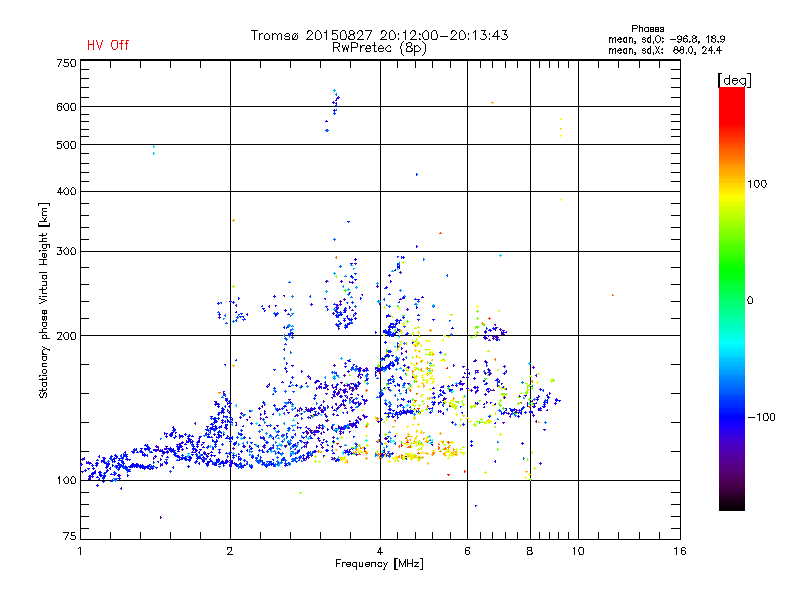Click the y-axis tick '200'
Viewport: 800px width, 600px height.
[66, 336]
